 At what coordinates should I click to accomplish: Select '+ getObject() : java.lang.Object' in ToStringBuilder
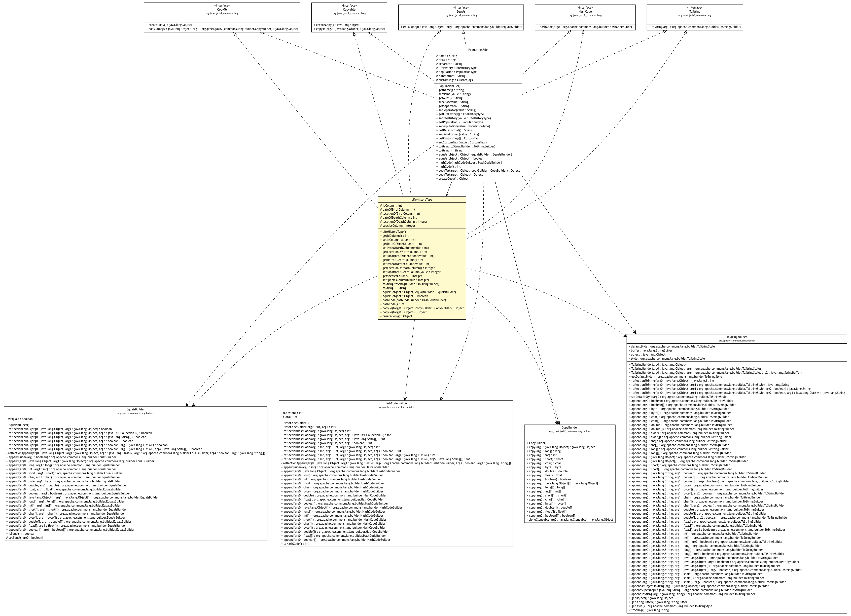(651, 598)
